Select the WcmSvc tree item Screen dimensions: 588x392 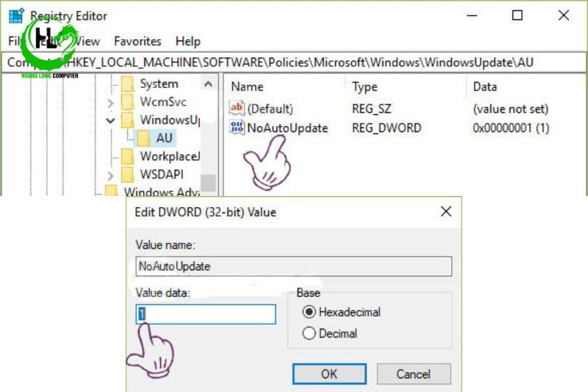(x=163, y=102)
